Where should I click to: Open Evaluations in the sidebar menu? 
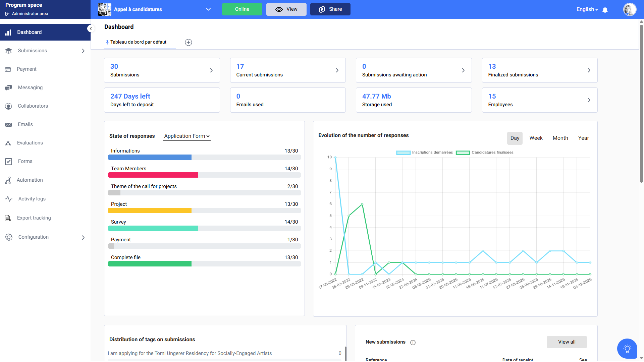[x=30, y=143]
